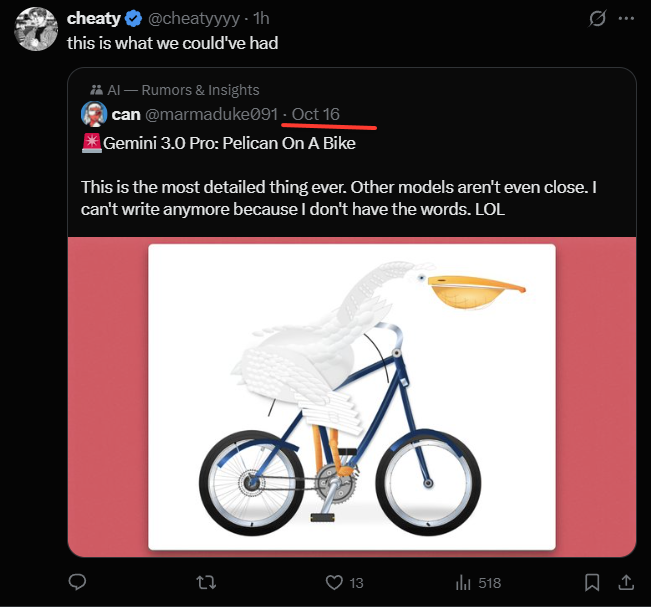The width and height of the screenshot is (651, 607).
Task: Click the text "this is what we could've had"
Action: tap(172, 43)
